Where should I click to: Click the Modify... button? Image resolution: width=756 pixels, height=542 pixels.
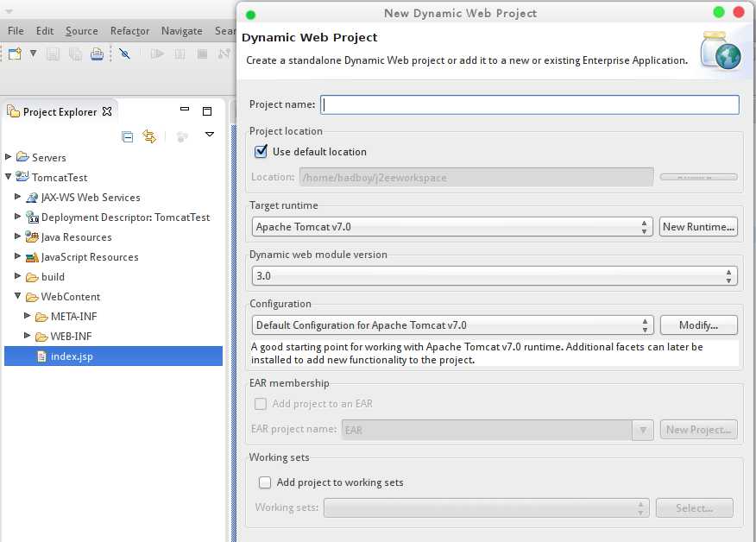tap(699, 325)
